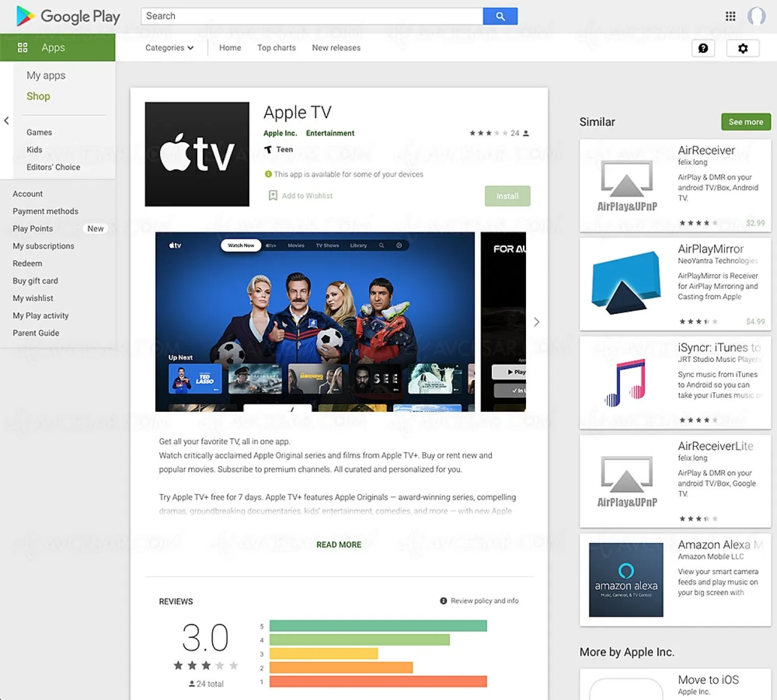Open the iSyncr music note icon
The width and height of the screenshot is (777, 700).
[626, 382]
